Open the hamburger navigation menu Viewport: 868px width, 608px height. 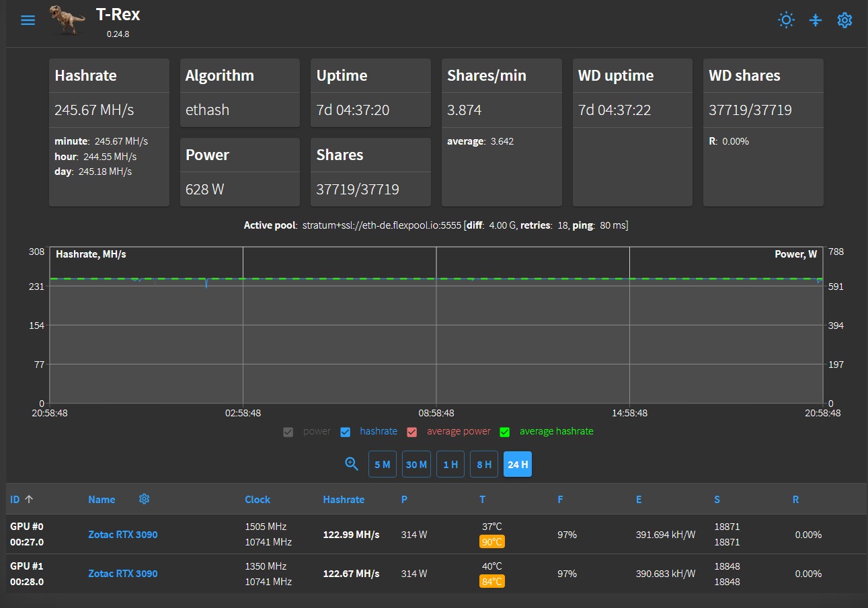pyautogui.click(x=28, y=20)
